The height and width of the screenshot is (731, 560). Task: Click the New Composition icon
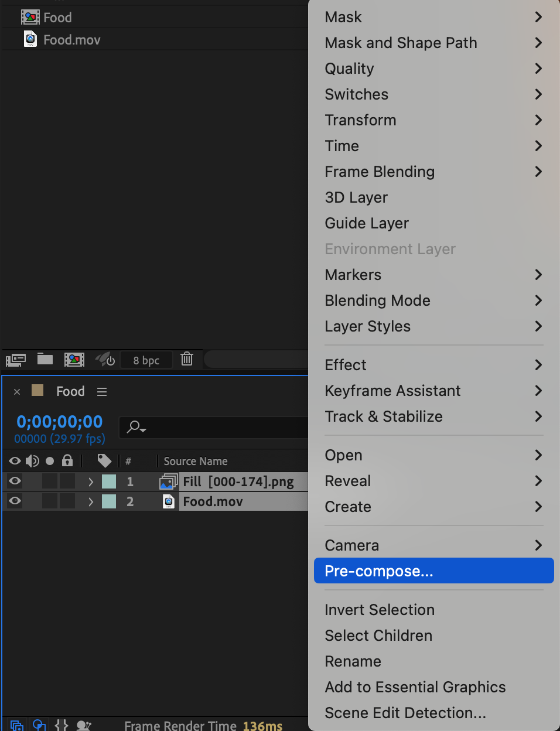pyautogui.click(x=74, y=359)
